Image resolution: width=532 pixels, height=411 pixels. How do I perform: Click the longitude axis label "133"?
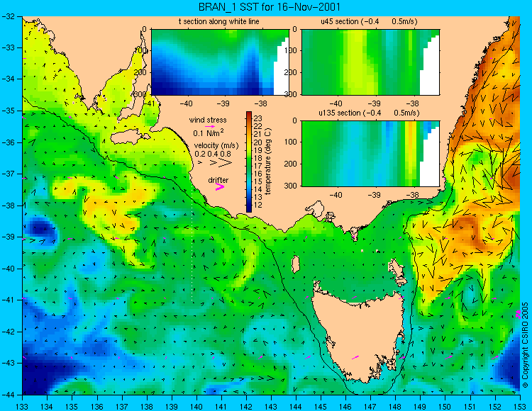pos(23,407)
